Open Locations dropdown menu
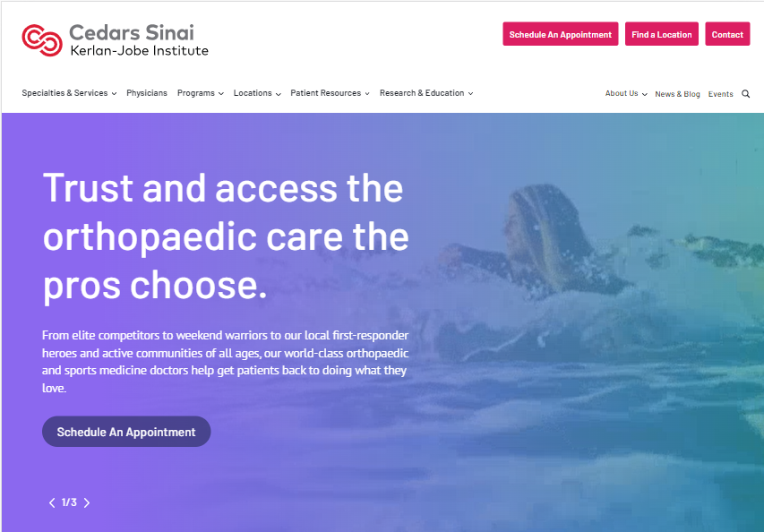 pos(257,93)
